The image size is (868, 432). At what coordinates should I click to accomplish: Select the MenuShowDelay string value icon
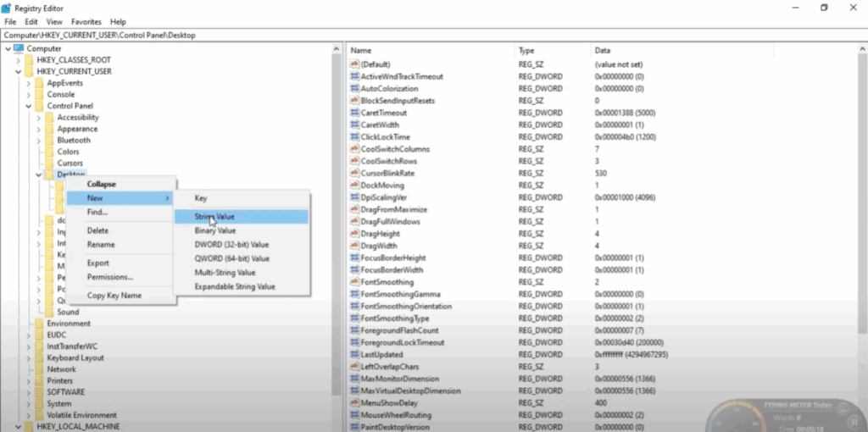pos(354,403)
